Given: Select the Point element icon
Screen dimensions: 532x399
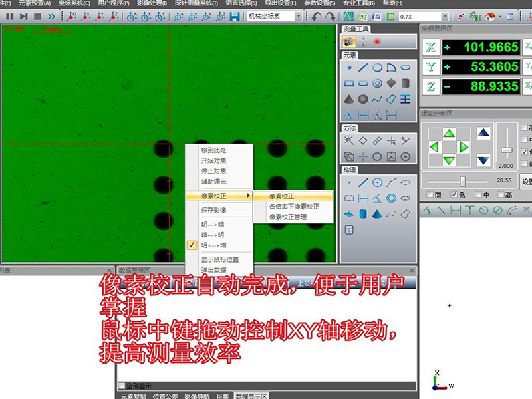Looking at the screenshot, I should (349, 68).
